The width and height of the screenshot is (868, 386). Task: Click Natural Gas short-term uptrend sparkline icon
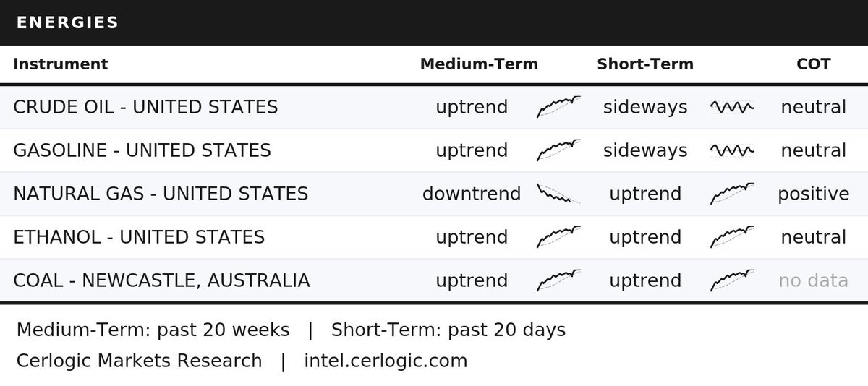732,194
